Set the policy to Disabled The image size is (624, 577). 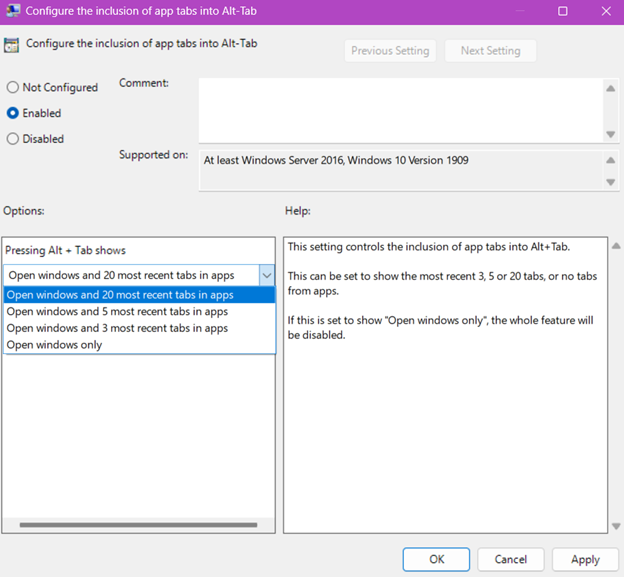coord(13,140)
